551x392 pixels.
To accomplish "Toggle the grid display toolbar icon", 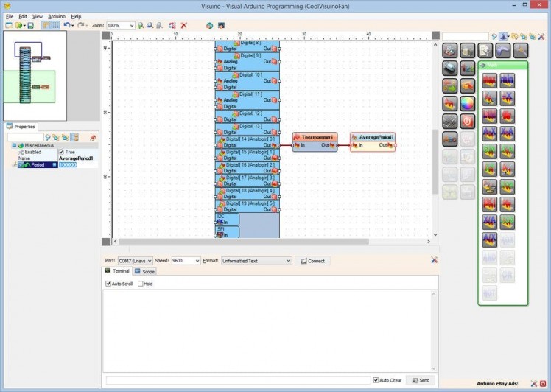I will click(55, 25).
